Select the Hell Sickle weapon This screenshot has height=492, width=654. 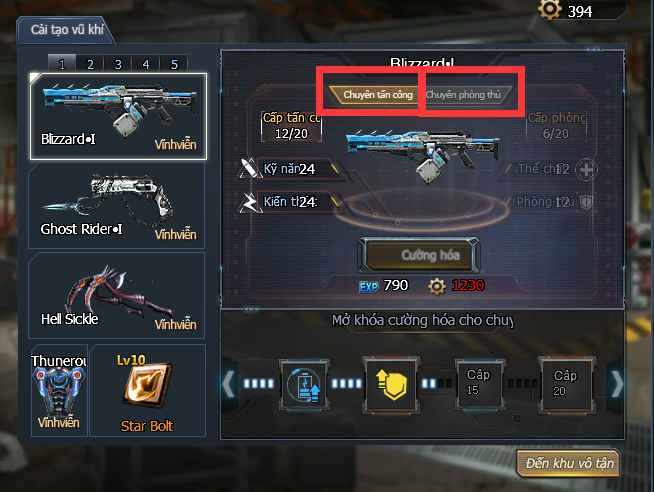pyautogui.click(x=117, y=296)
